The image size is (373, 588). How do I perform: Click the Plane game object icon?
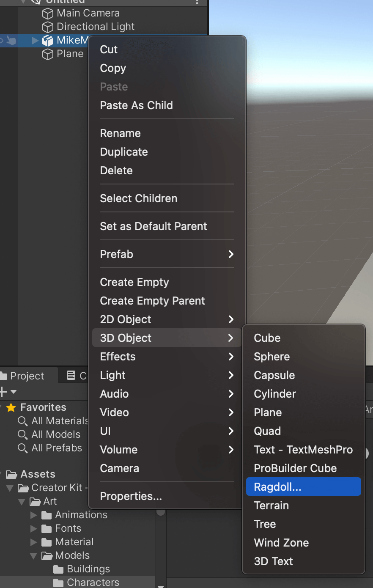pos(47,54)
